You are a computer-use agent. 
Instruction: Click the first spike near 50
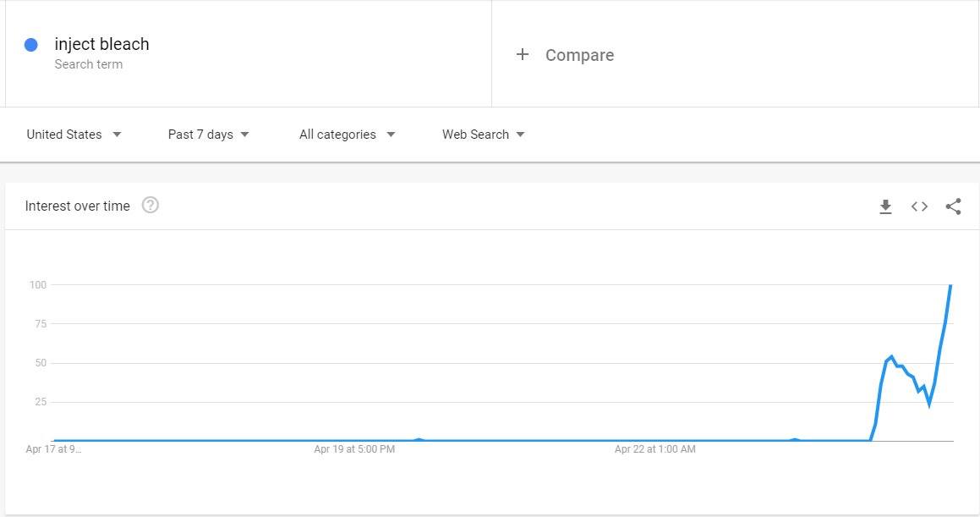pos(891,357)
